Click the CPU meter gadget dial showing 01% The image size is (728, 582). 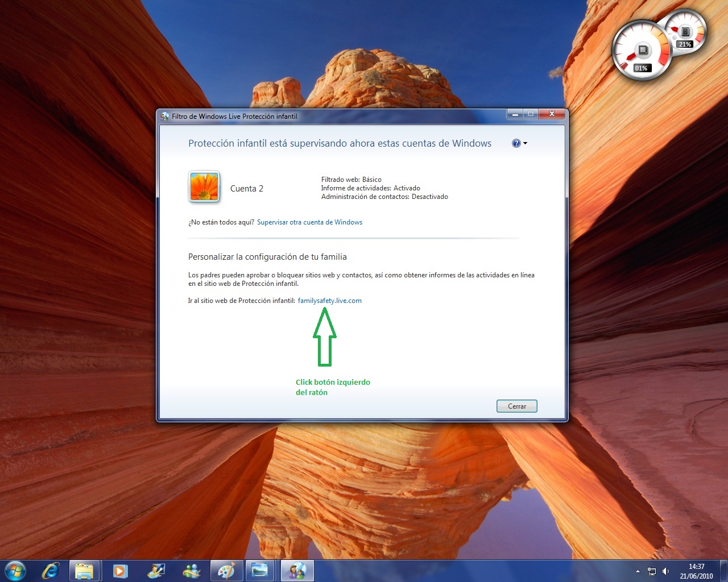[x=642, y=51]
